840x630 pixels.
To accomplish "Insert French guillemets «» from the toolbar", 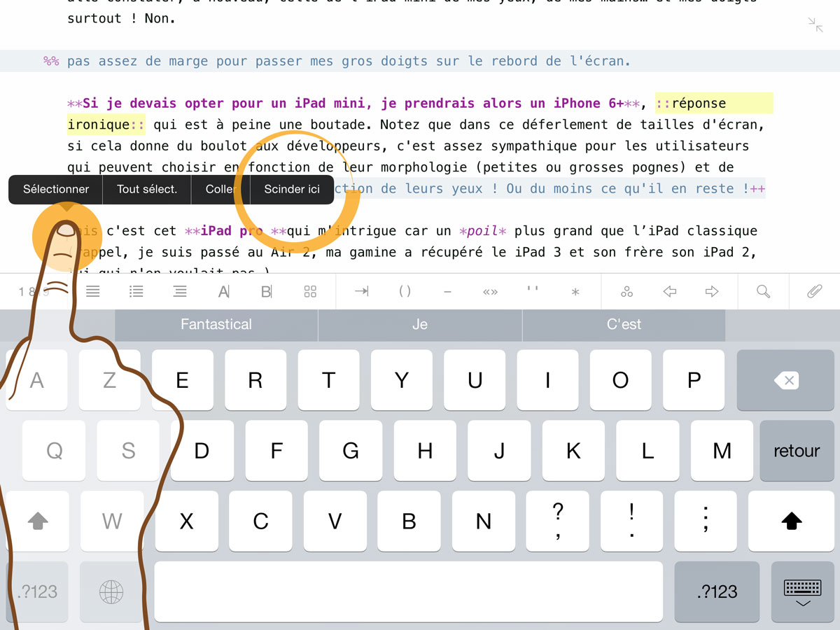I will [490, 292].
